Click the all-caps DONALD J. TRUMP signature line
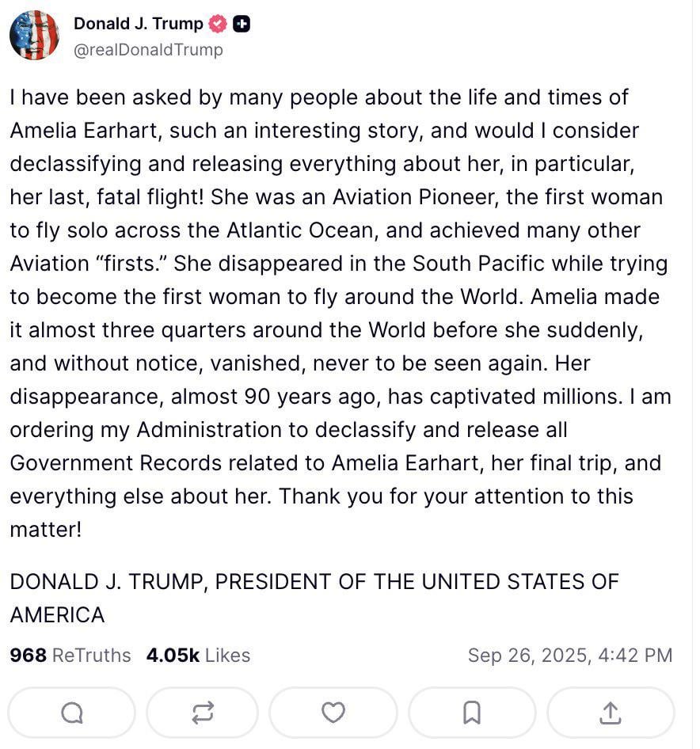 click(x=314, y=598)
